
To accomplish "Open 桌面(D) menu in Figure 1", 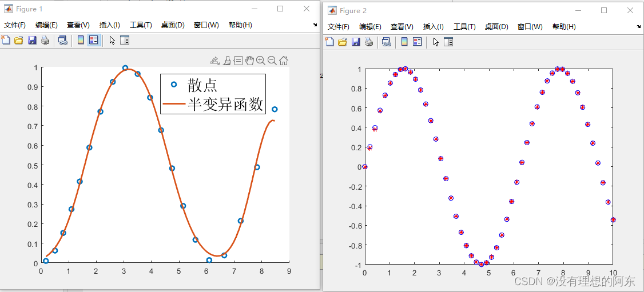I will click(x=173, y=25).
